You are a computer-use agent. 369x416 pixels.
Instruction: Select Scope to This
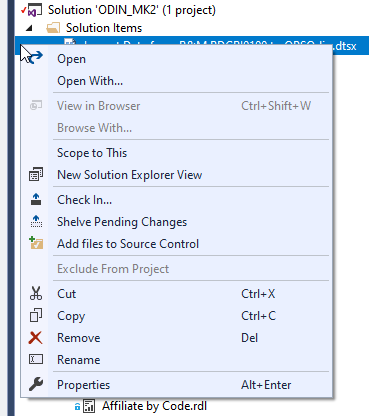click(176, 153)
